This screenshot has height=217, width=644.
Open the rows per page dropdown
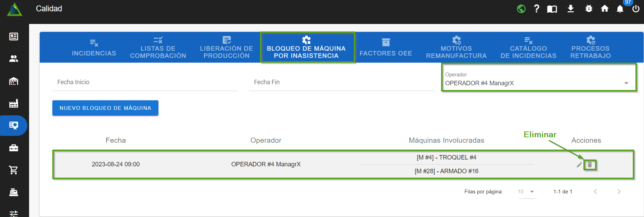[526, 192]
